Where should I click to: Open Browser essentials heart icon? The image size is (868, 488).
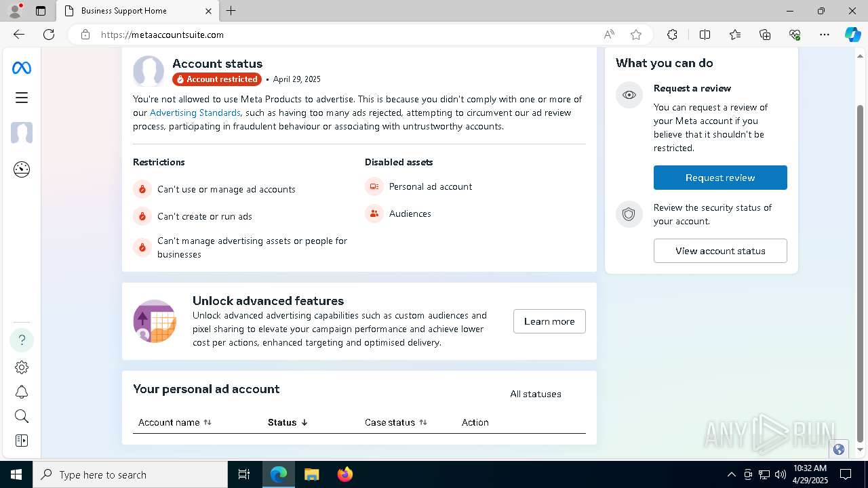click(x=795, y=35)
